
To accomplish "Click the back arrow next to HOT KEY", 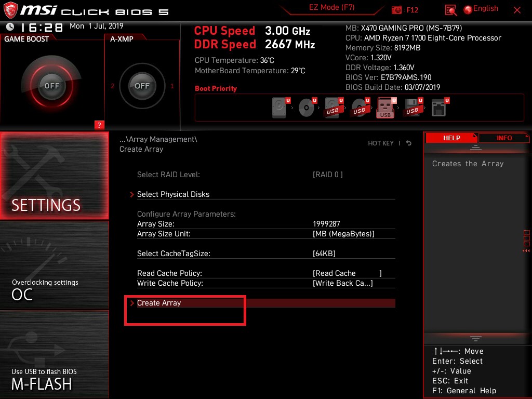I will (409, 143).
